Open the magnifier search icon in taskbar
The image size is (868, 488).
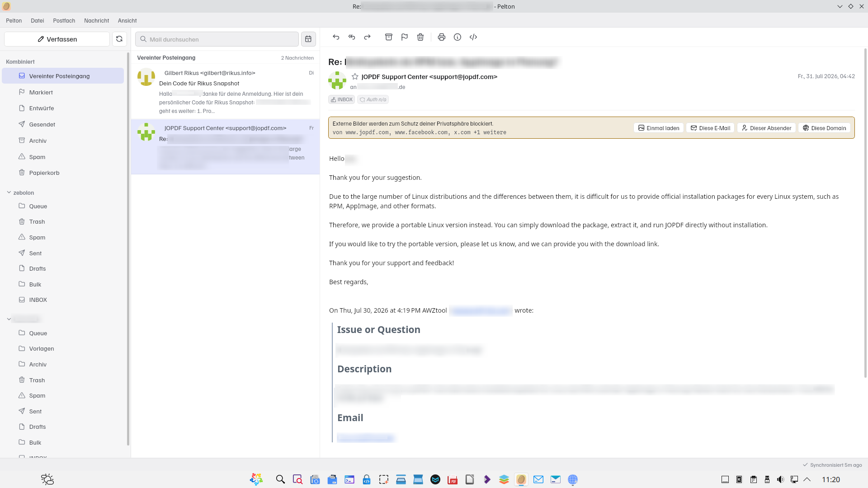[280, 479]
